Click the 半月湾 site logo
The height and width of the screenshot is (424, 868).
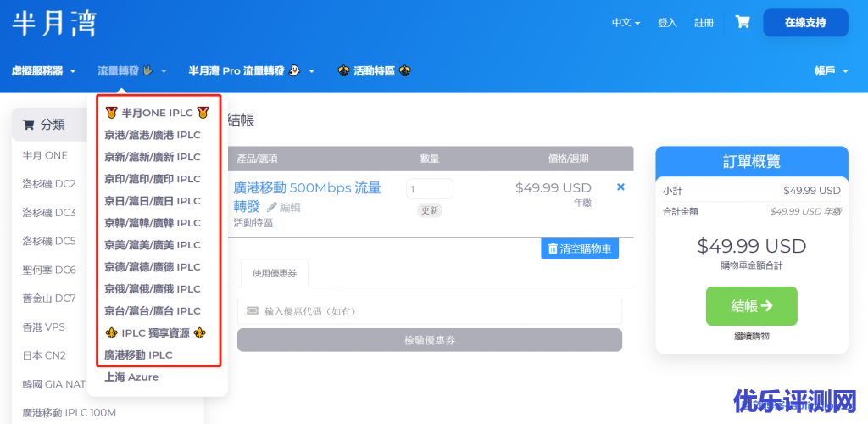tap(54, 23)
